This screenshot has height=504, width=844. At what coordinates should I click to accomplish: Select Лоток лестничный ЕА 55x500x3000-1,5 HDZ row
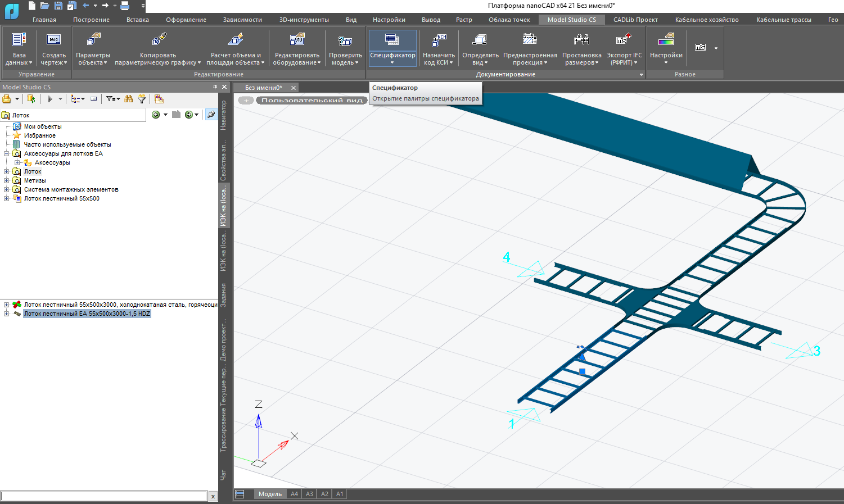click(x=87, y=314)
